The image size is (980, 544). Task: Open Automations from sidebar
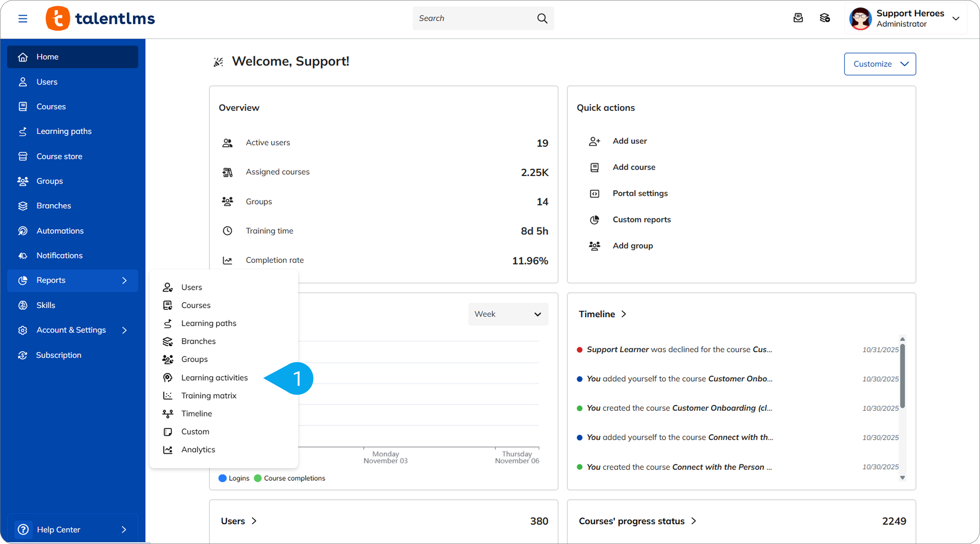pyautogui.click(x=60, y=231)
